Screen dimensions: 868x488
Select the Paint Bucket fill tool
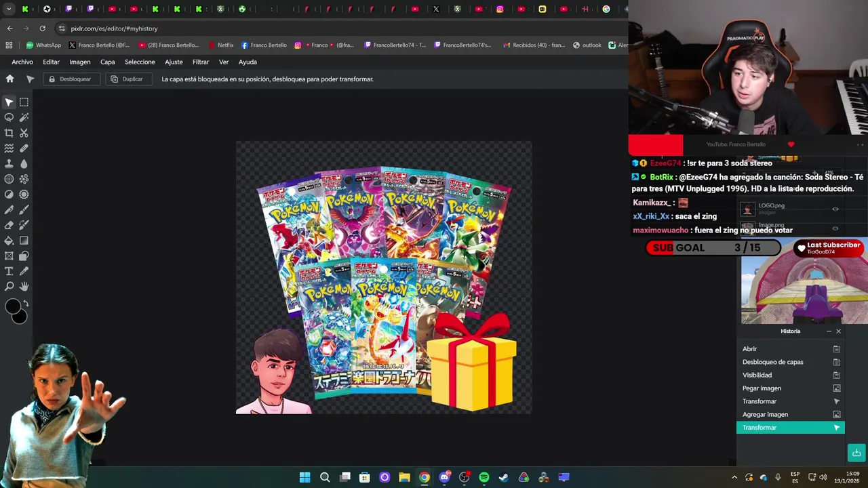click(x=9, y=240)
